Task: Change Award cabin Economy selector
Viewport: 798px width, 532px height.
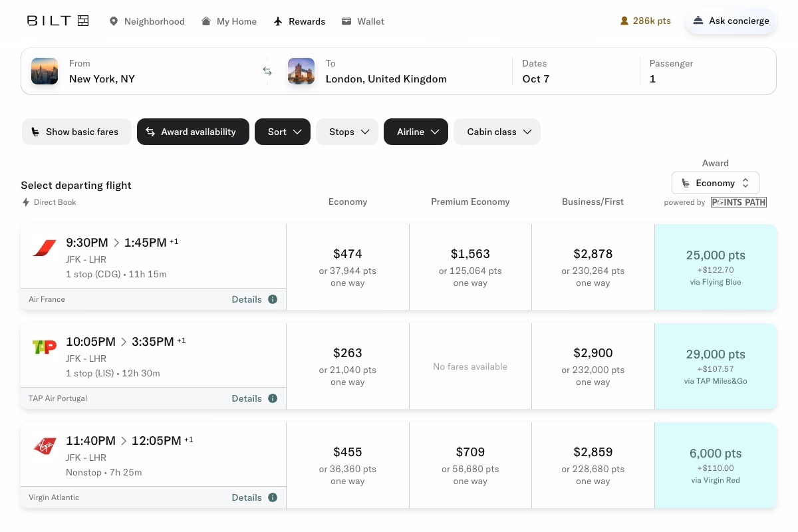Action: pyautogui.click(x=715, y=183)
